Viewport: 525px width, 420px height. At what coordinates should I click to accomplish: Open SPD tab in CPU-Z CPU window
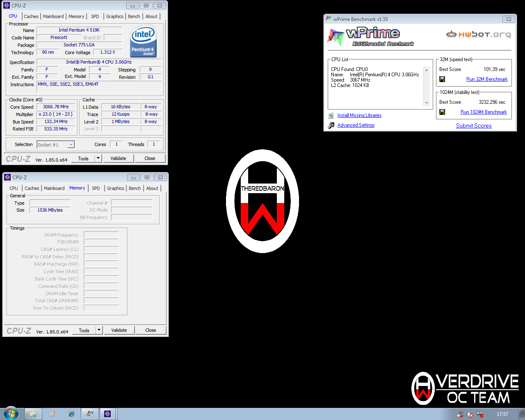(95, 16)
